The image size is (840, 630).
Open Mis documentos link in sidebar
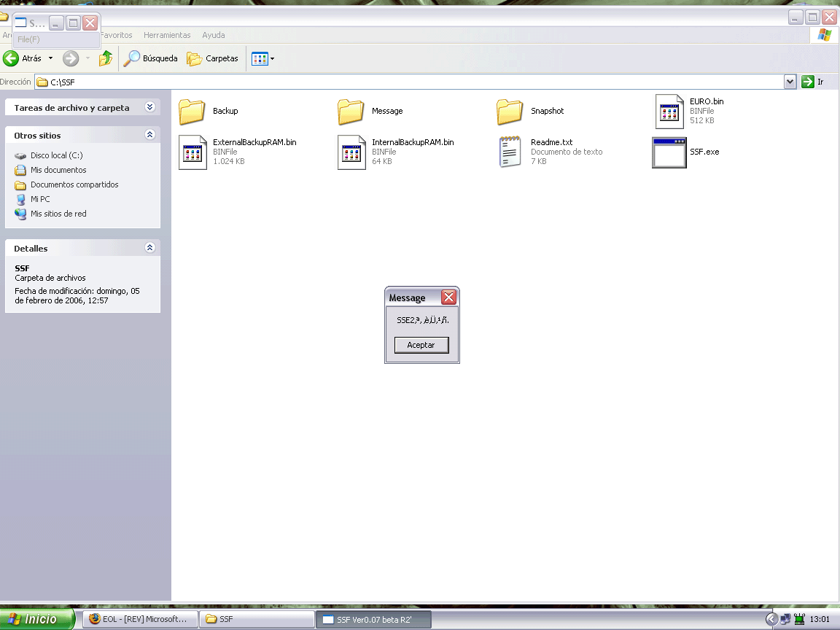point(58,170)
